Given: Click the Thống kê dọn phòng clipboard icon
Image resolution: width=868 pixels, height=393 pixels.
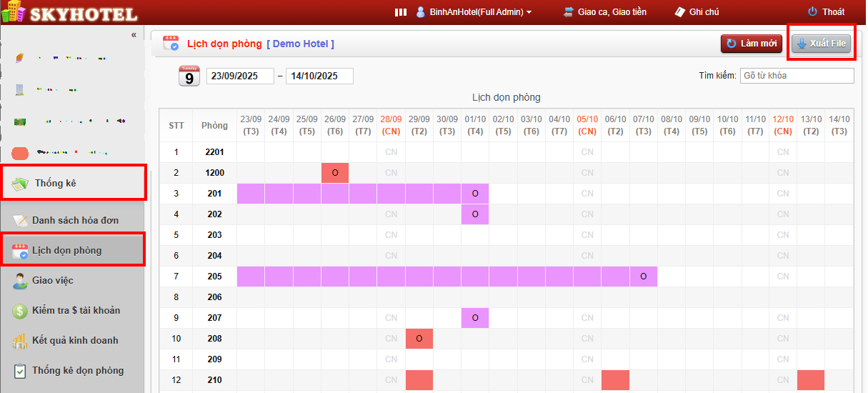Looking at the screenshot, I should (20, 371).
